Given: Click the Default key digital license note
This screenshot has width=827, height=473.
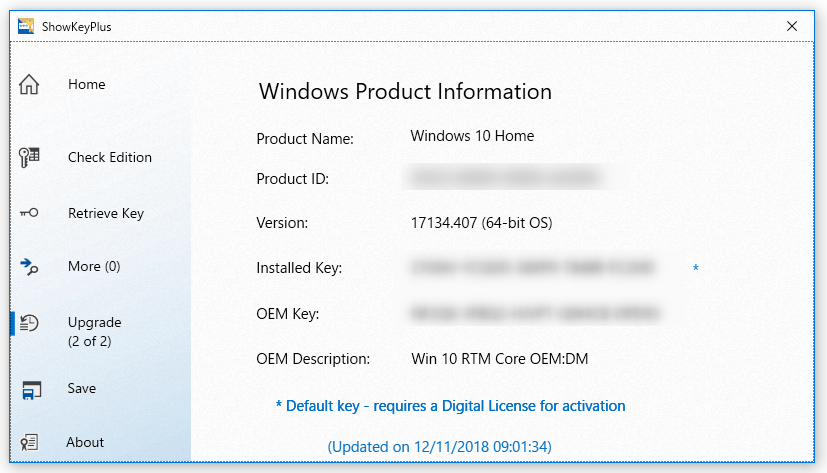Looking at the screenshot, I should [450, 406].
